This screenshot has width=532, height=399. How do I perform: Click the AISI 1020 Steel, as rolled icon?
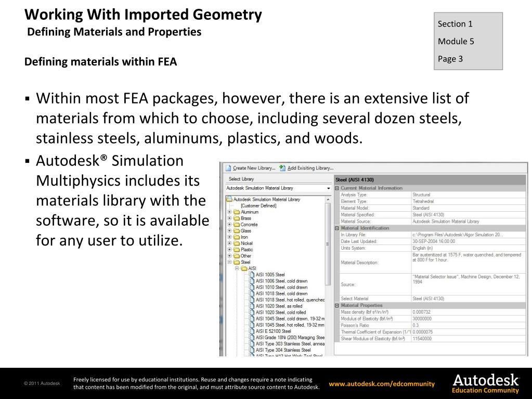pos(251,306)
